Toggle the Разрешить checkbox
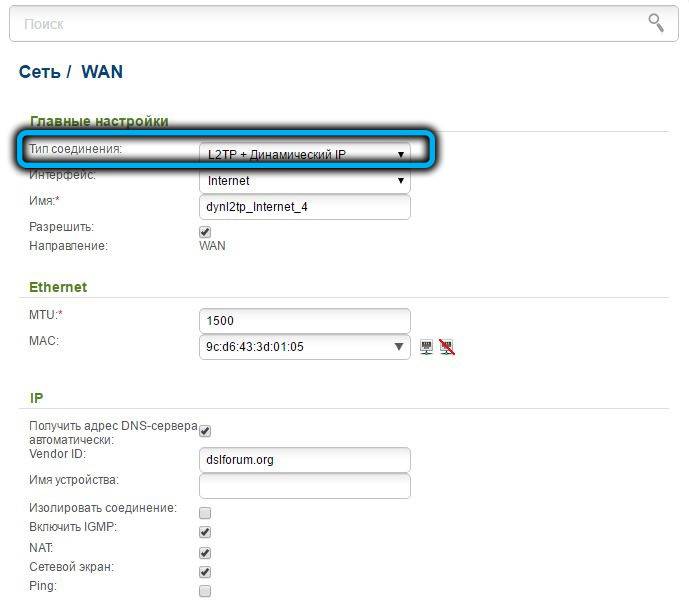This screenshot has height=602, width=689. pos(205,232)
